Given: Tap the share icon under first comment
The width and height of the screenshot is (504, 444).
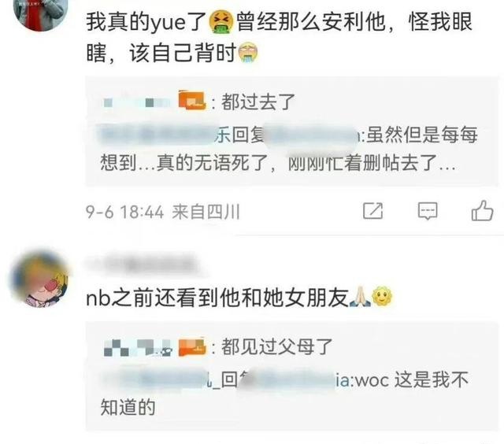Looking at the screenshot, I should 372,211.
